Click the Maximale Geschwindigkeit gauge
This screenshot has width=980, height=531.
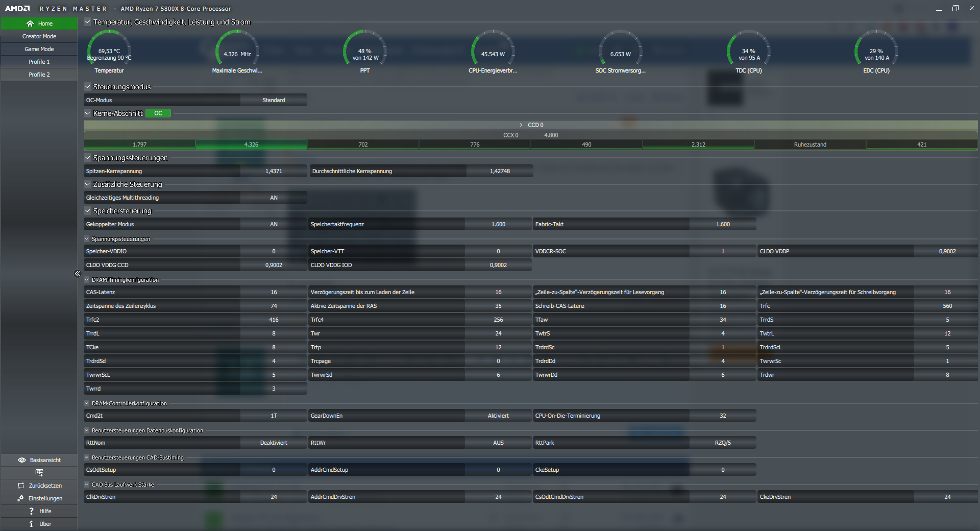pyautogui.click(x=237, y=52)
